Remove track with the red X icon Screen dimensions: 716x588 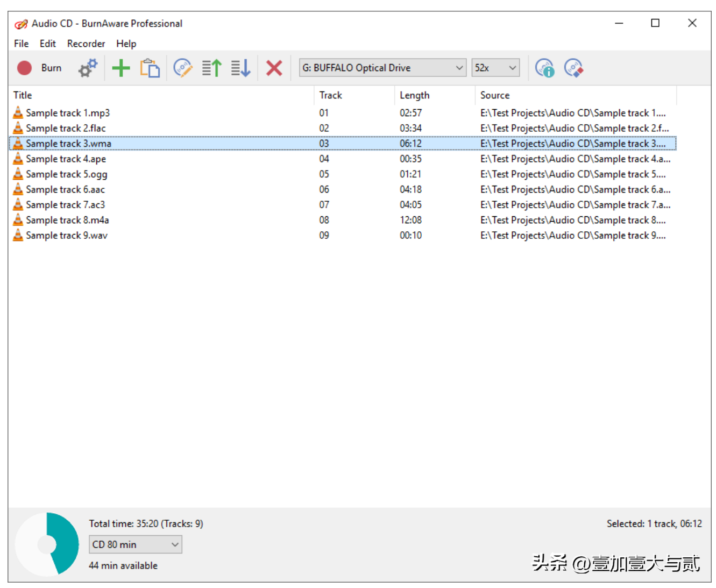click(x=274, y=68)
